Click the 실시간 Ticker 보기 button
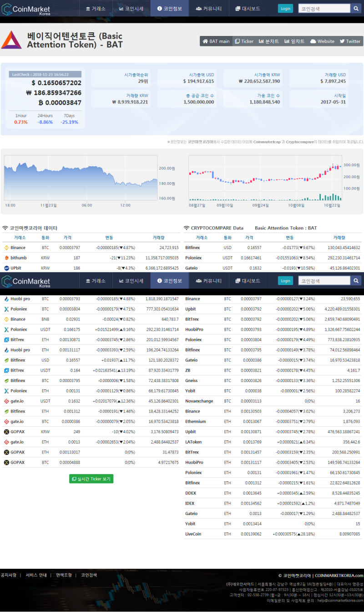364x612 pixels. click(x=91, y=479)
